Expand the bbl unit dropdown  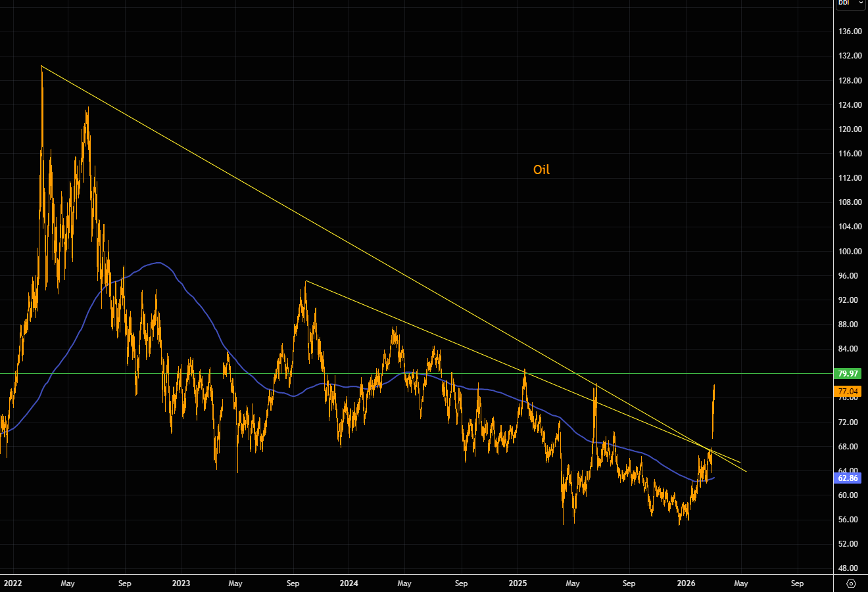tap(850, 3)
